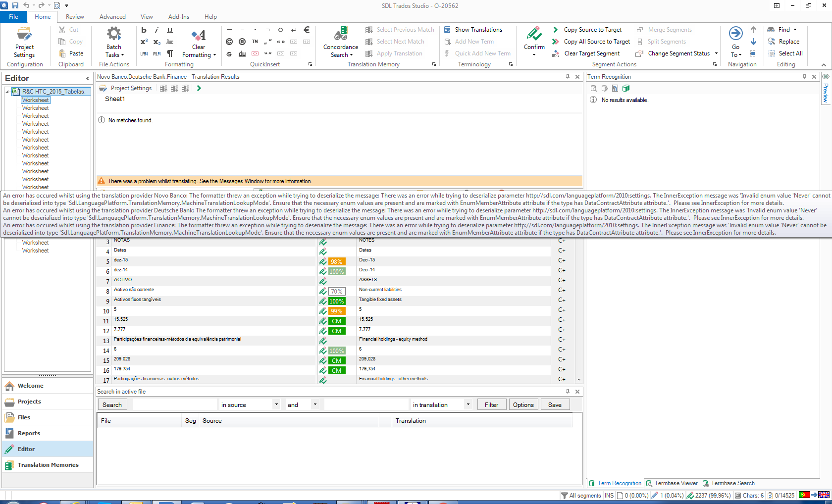The image size is (832, 504).
Task: Go to the Projects view
Action: (48, 402)
